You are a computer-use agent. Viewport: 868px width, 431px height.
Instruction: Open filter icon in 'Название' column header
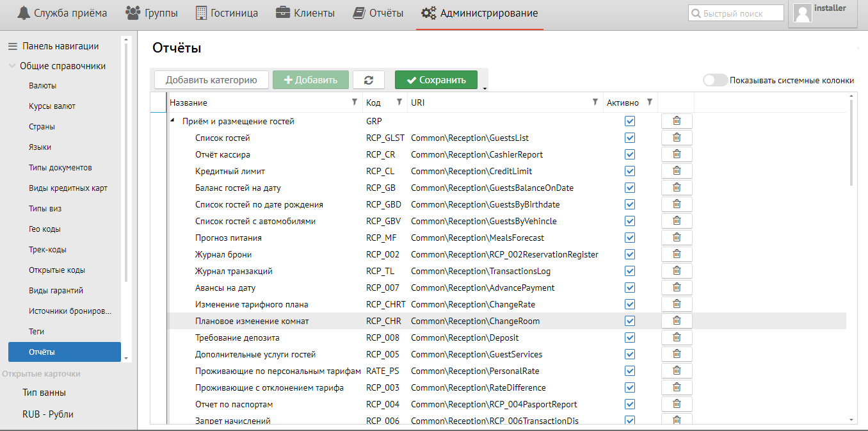355,102
